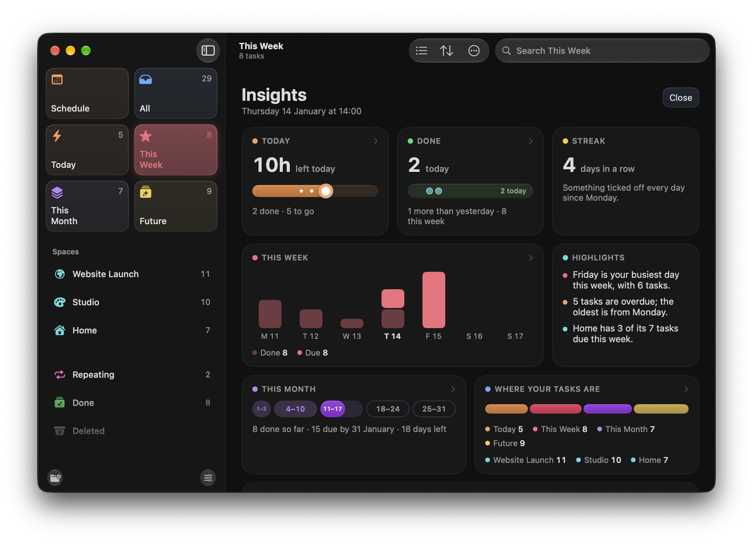This screenshot has height=560, width=753.
Task: Click the Studio palette icon
Action: click(60, 302)
